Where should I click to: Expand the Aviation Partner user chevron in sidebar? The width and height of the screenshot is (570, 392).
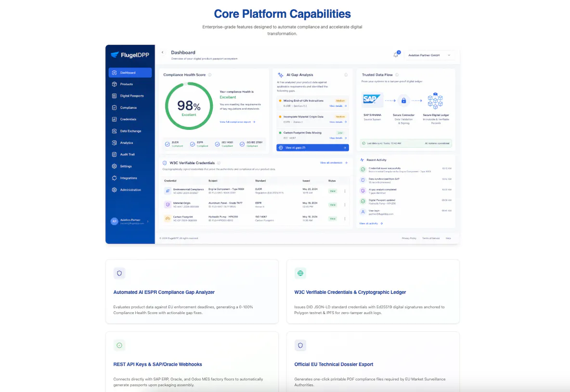(148, 221)
